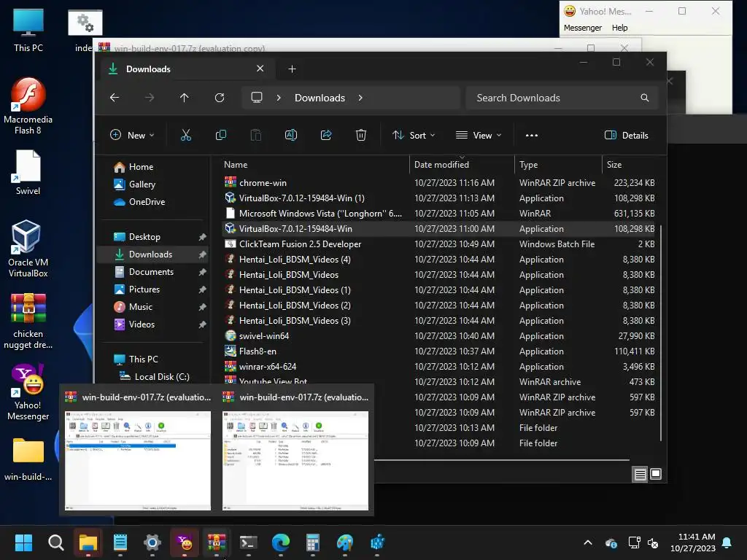Open Messenger menu in Yahoo! Messenger

point(583,28)
